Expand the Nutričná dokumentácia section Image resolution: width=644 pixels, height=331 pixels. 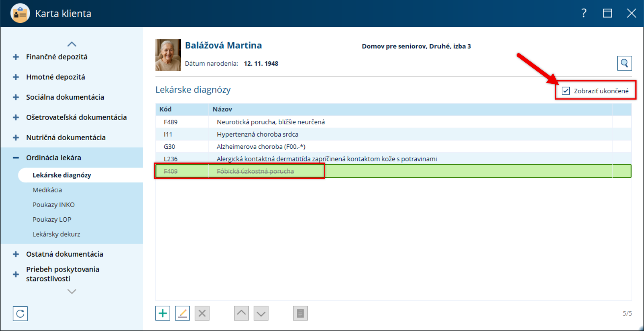pyautogui.click(x=16, y=137)
